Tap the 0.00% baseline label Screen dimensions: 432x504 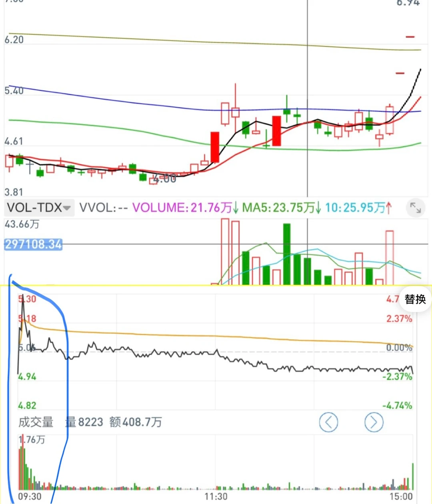click(x=399, y=348)
